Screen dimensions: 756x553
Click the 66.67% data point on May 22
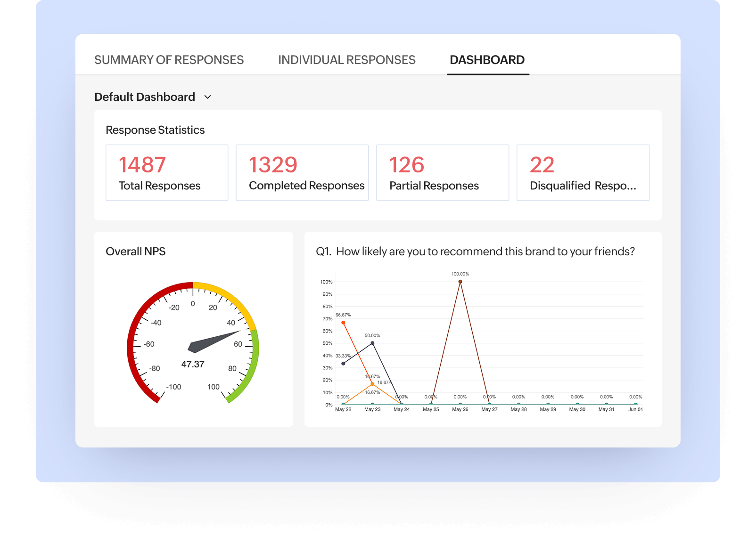pos(343,323)
